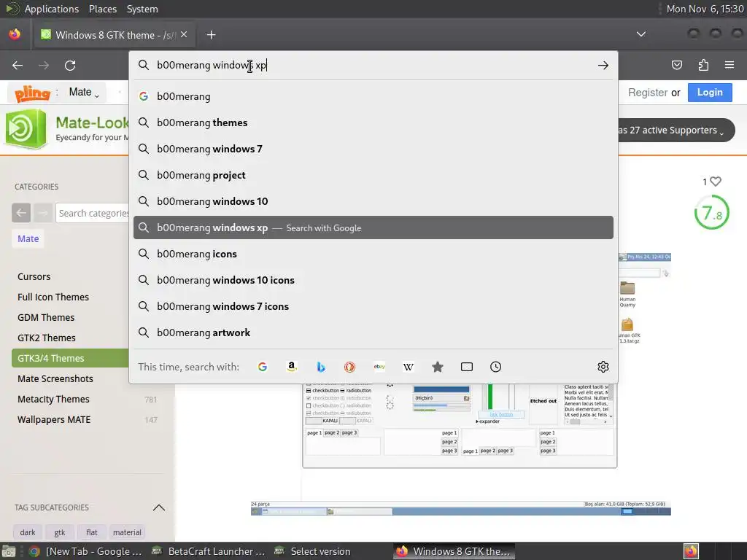Select the GTK3/4 Themes category
747x560 pixels.
coord(70,358)
